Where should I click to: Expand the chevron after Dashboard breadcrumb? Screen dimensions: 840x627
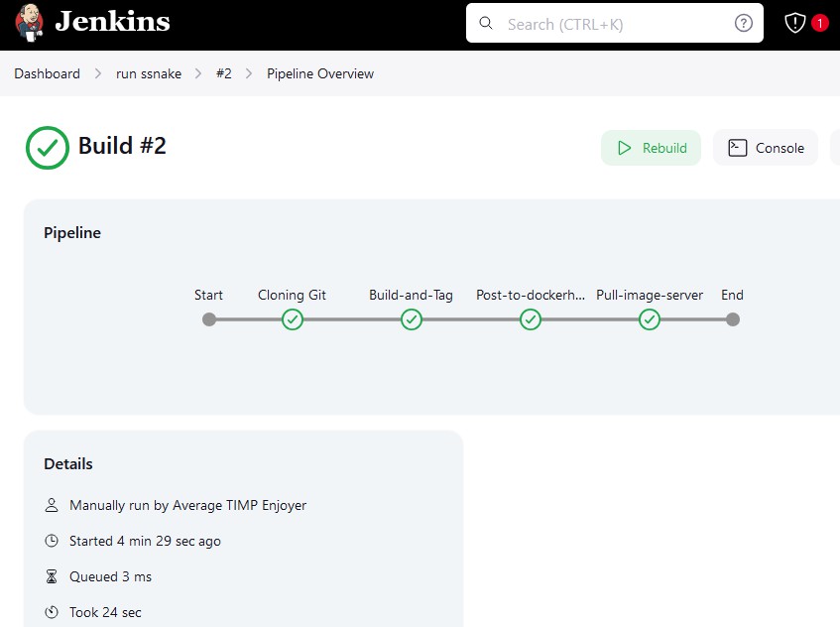98,73
